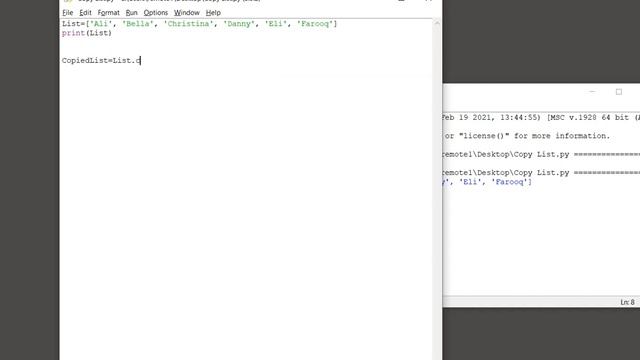Open the Help menu
Viewport: 640px width, 360px height.
point(213,13)
